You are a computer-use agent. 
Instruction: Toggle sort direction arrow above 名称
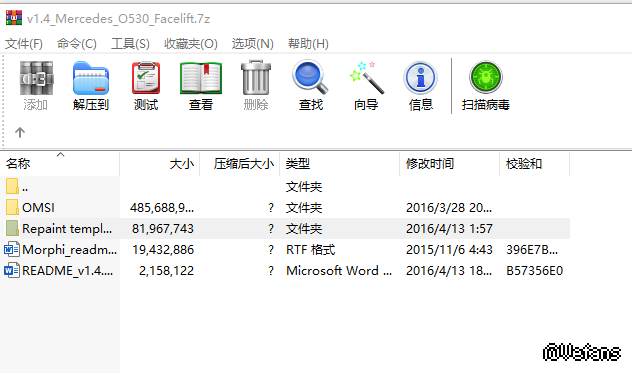(60, 154)
